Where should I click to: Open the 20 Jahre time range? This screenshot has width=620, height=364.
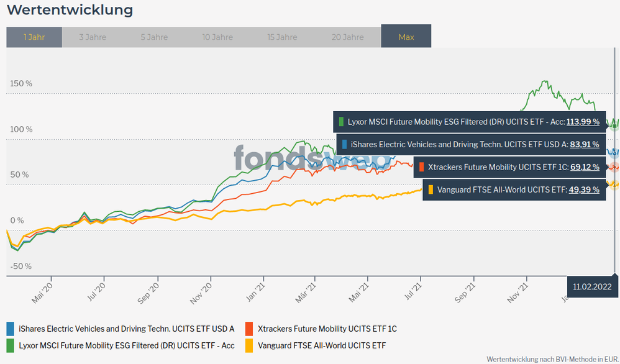(x=348, y=37)
